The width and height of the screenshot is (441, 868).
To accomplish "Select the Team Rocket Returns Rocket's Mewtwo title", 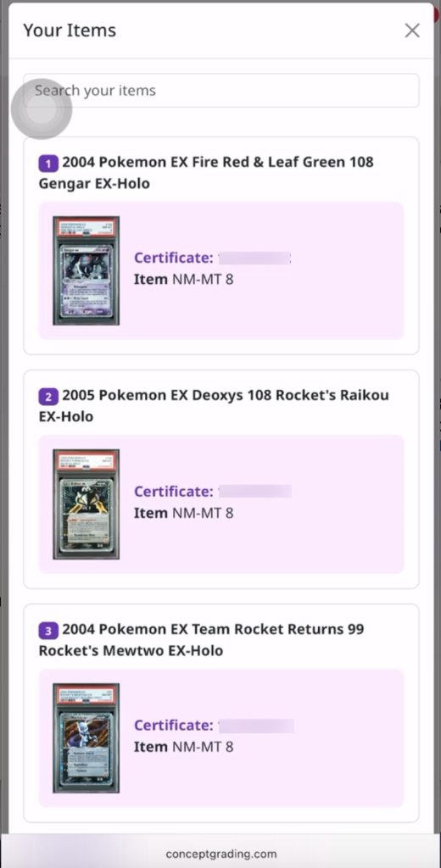I will pyautogui.click(x=202, y=640).
